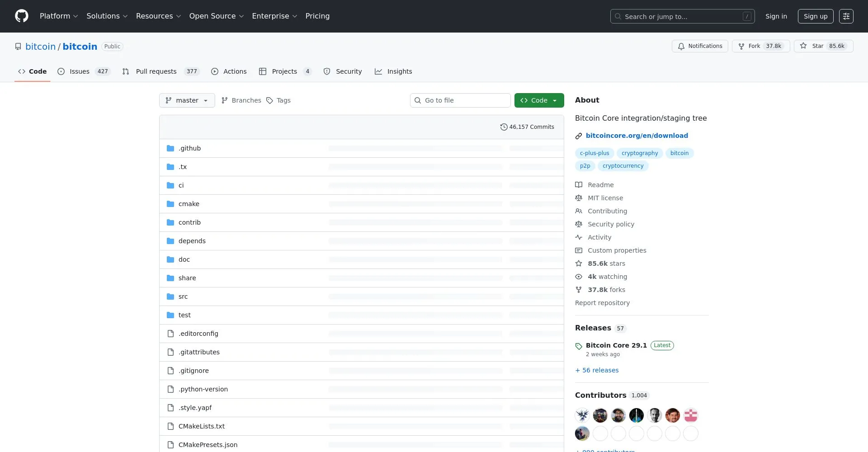Open 46,157 Commits history
The height and width of the screenshot is (452, 868).
(527, 127)
